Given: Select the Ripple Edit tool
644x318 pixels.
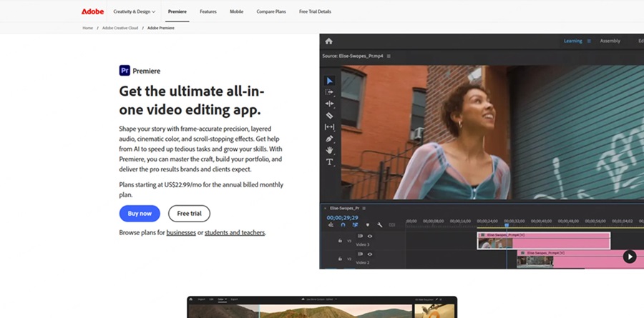Looking at the screenshot, I should pyautogui.click(x=329, y=104).
